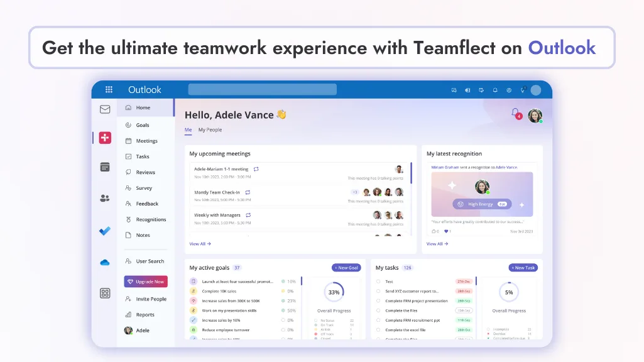The image size is (644, 362).
Task: Check Complete the excel file task
Action: (378, 330)
